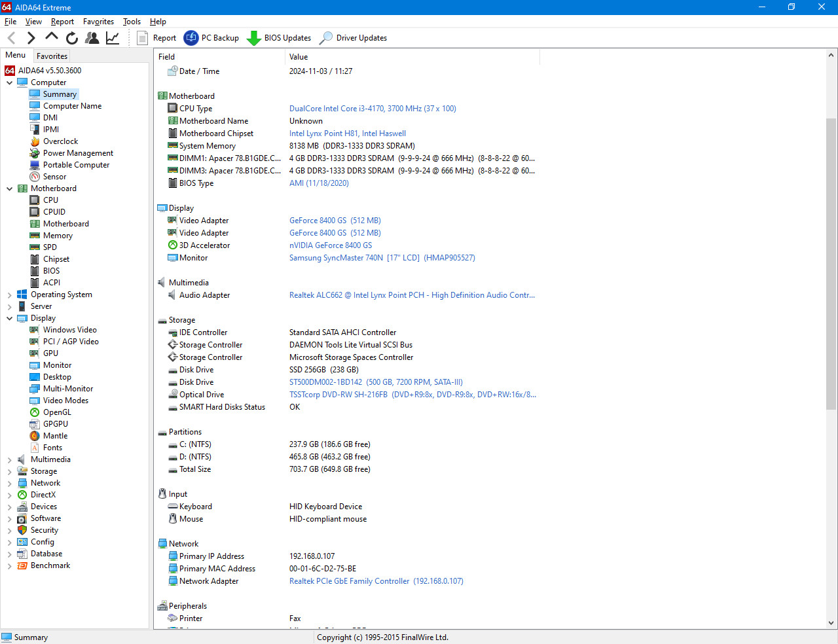Collapse the Computer tree node
The height and width of the screenshot is (644, 838).
[9, 82]
